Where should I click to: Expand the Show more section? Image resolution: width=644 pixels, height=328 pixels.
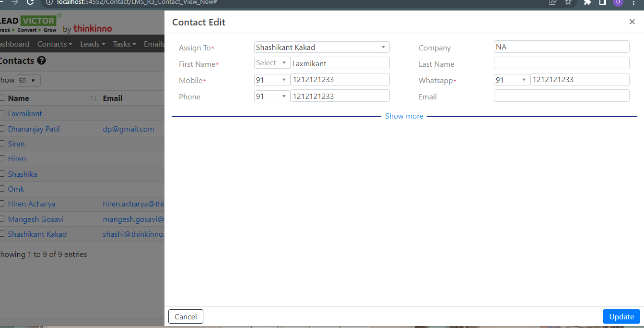[x=404, y=116]
